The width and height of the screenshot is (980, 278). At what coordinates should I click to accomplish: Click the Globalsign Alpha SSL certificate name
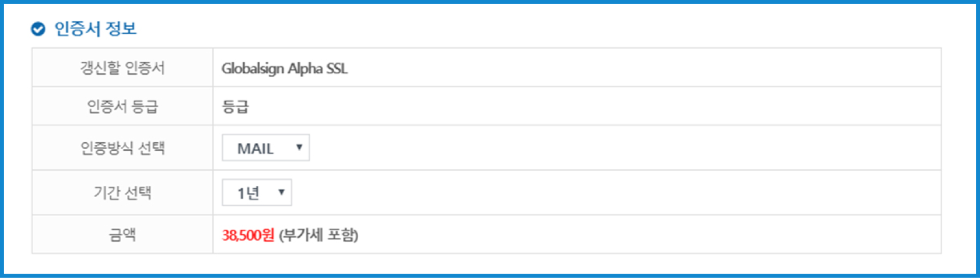coord(284,69)
